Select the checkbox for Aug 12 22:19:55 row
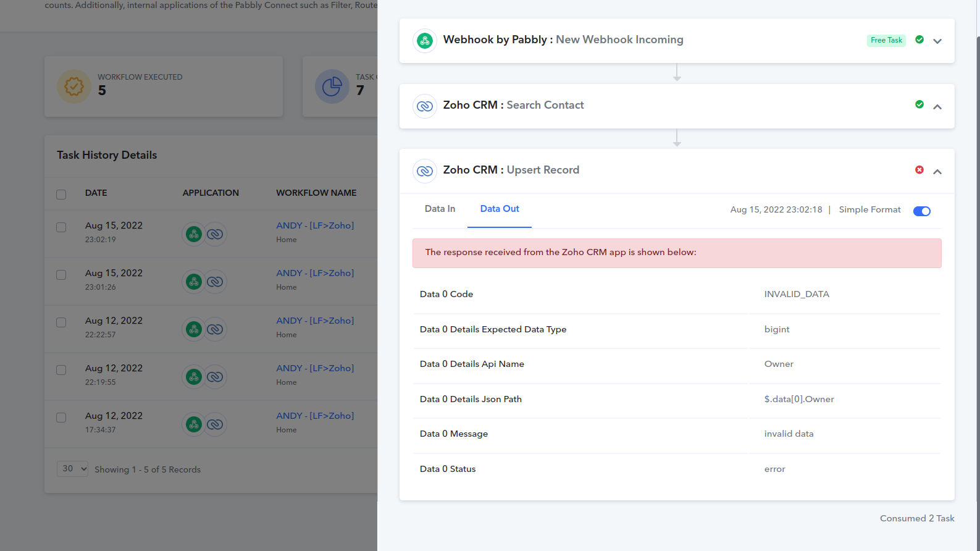 [x=61, y=370]
